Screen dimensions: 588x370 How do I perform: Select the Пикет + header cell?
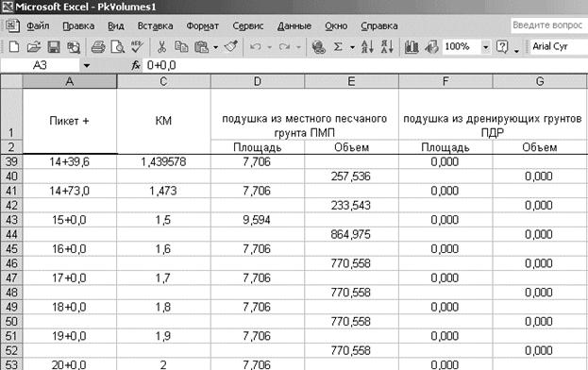(70, 121)
